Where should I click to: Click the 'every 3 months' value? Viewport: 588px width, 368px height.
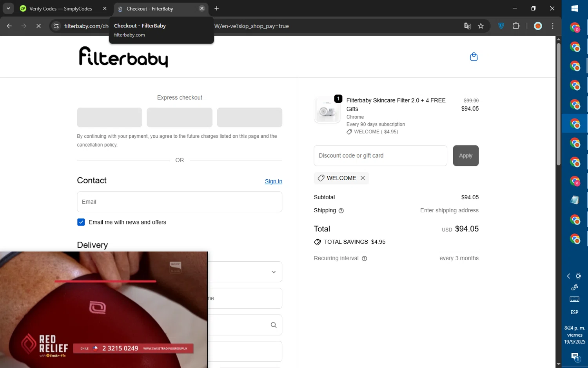click(x=459, y=259)
